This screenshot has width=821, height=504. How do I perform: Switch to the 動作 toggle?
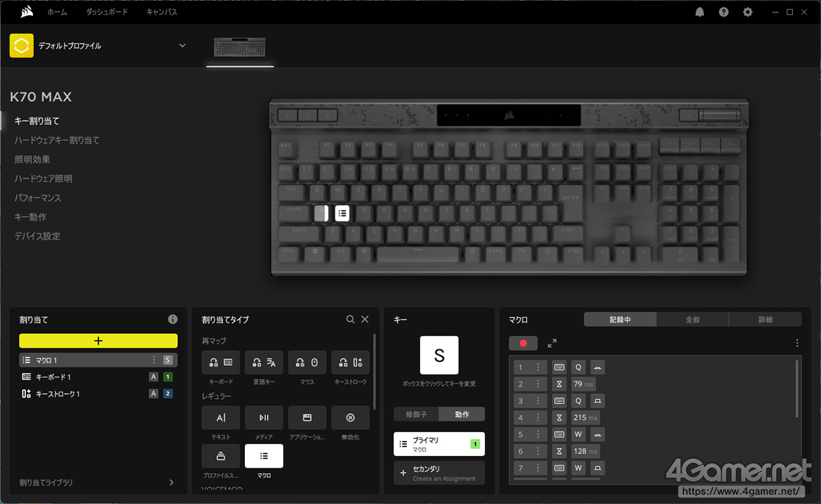tap(462, 414)
